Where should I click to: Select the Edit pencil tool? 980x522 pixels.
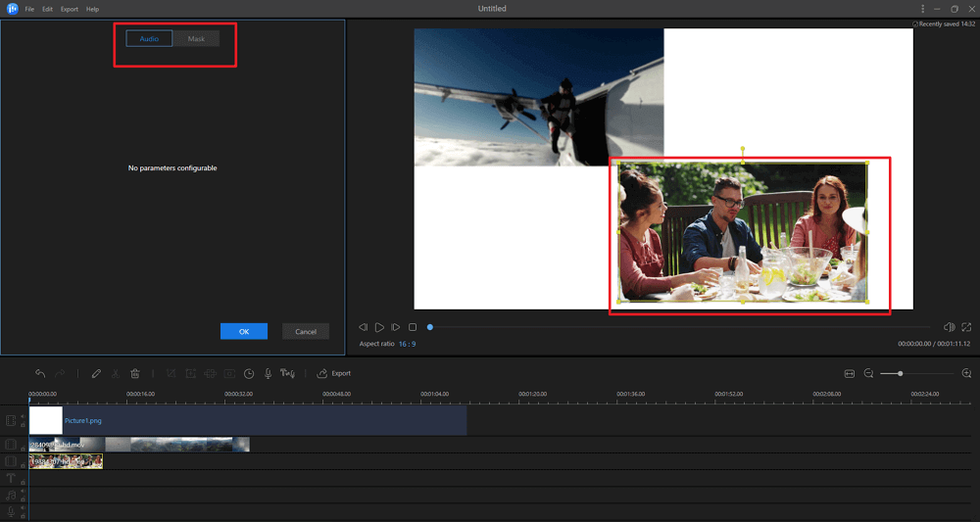tap(96, 373)
